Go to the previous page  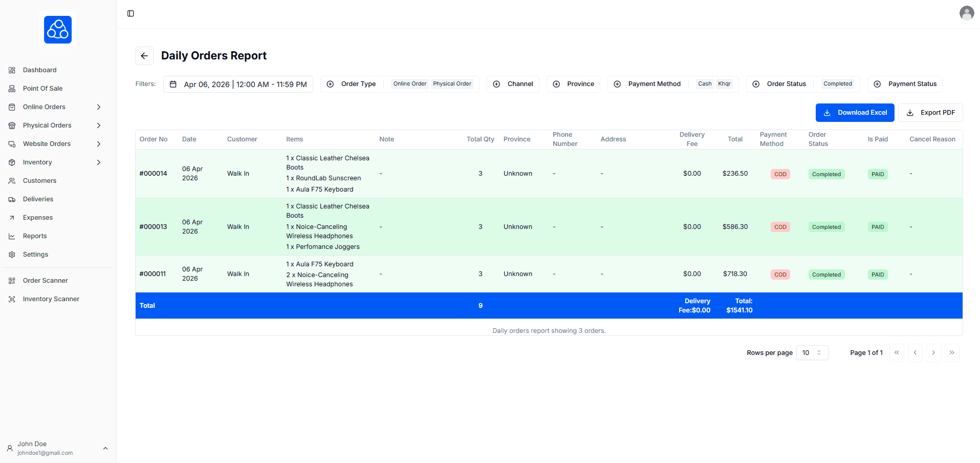click(915, 353)
